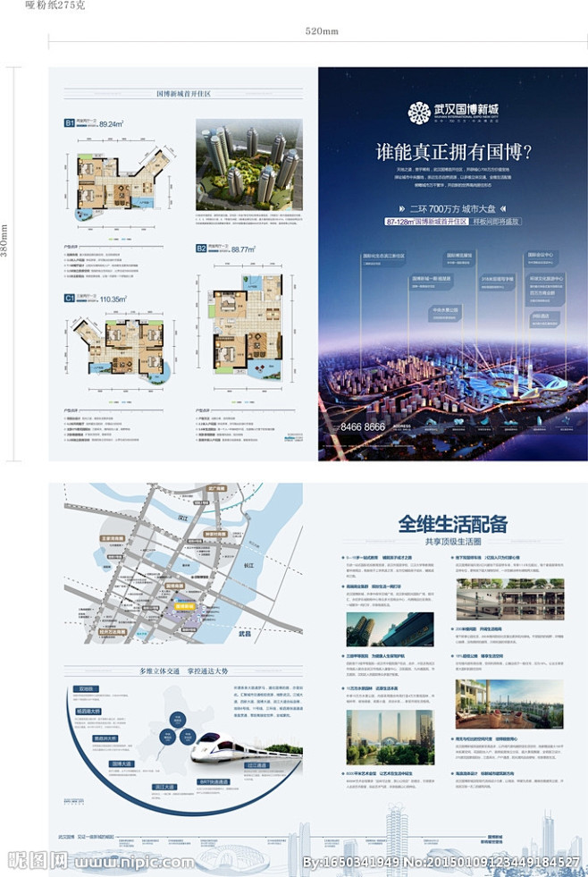Click the 国博新城首开住区 header

183,93
